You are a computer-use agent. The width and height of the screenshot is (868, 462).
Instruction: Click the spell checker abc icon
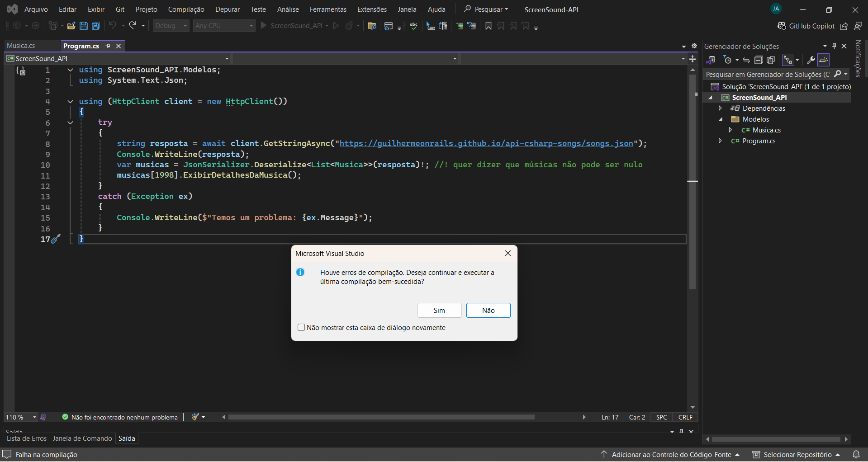413,26
